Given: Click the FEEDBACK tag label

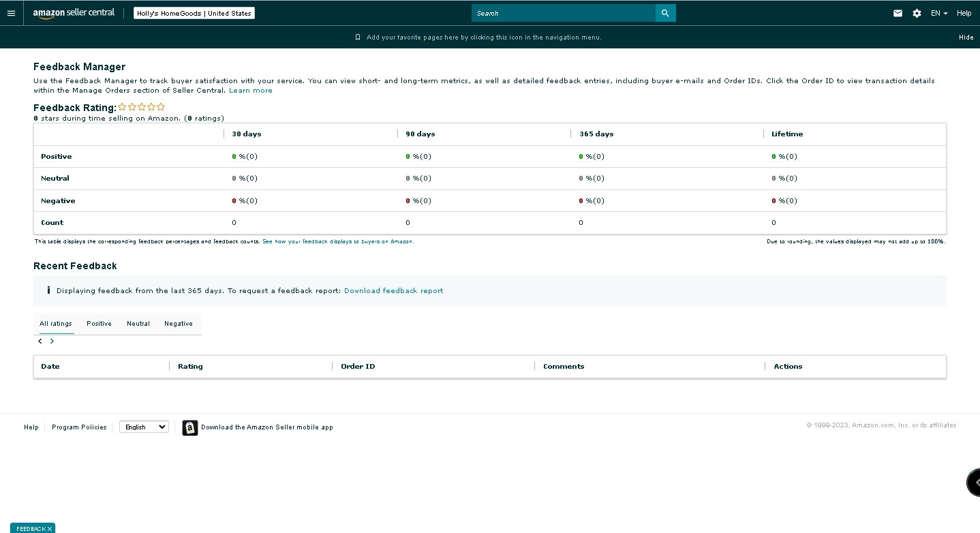Looking at the screenshot, I should click(x=31, y=529).
